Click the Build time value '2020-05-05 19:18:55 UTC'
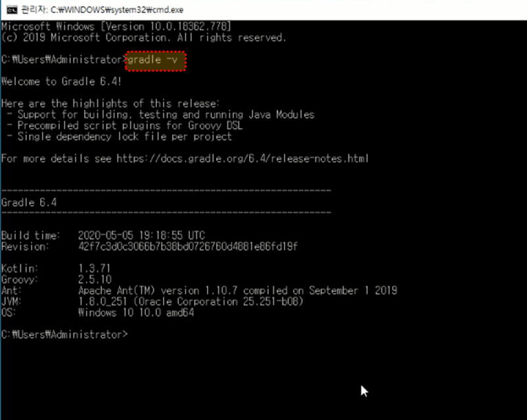527x420 pixels. 141,235
